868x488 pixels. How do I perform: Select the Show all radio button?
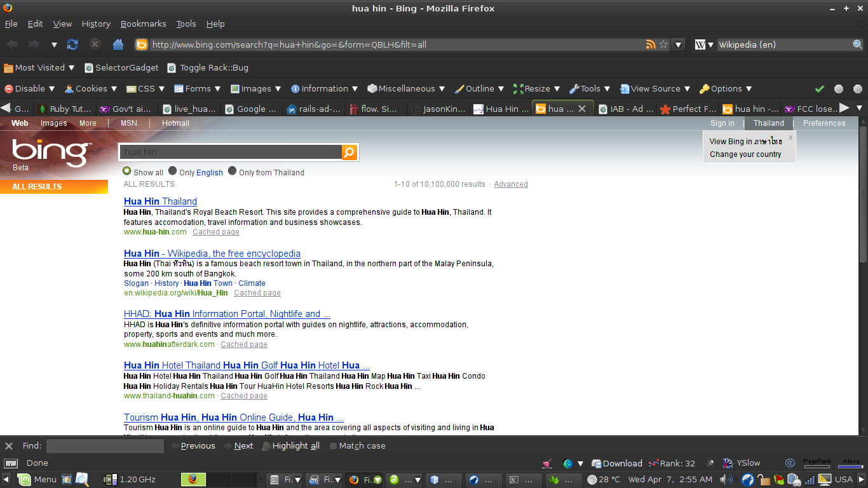pos(127,171)
